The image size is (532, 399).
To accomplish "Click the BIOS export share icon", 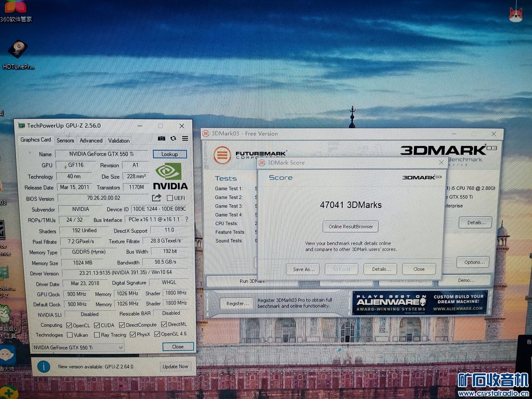I will tap(156, 198).
